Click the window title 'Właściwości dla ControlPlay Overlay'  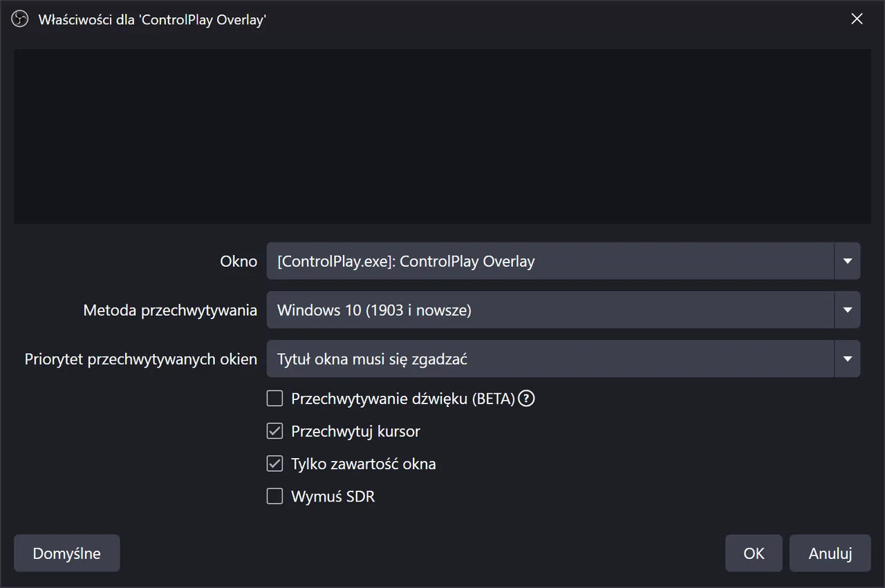152,20
